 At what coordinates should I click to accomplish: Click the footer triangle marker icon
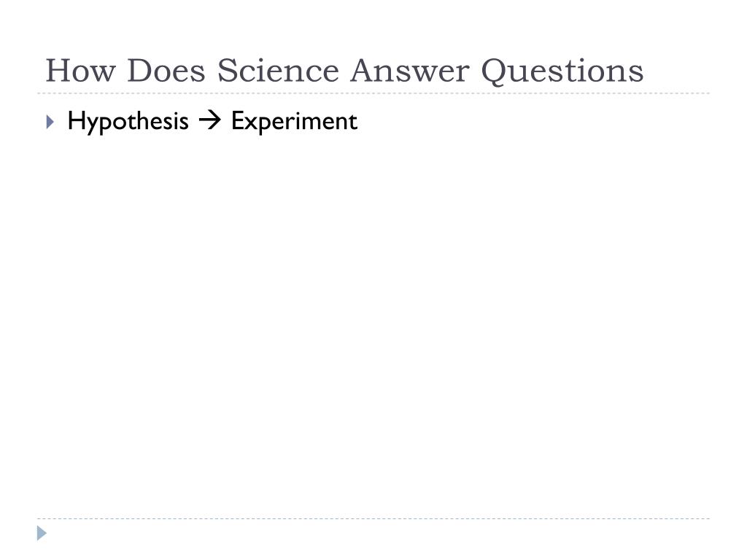point(42,533)
